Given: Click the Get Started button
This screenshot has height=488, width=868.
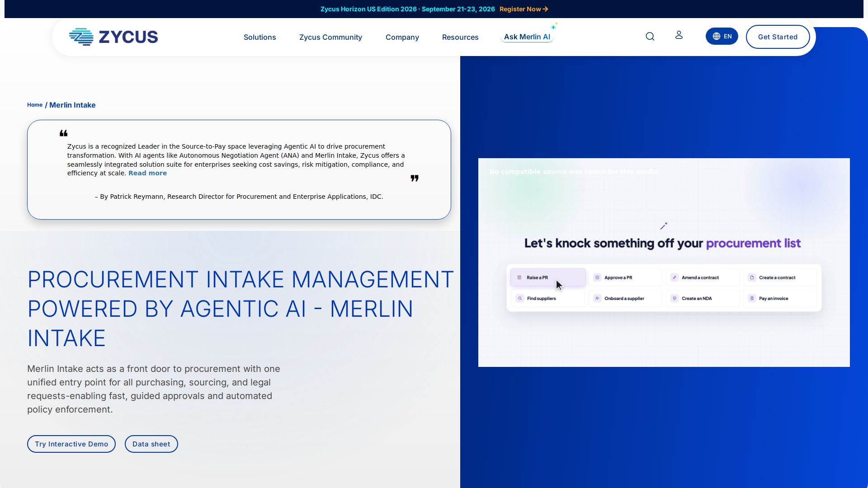Looking at the screenshot, I should pos(778,37).
